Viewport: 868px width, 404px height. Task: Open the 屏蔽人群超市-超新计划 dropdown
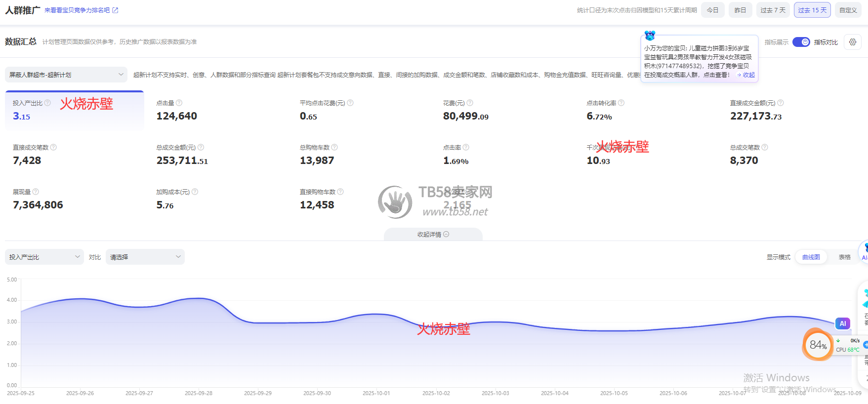66,75
